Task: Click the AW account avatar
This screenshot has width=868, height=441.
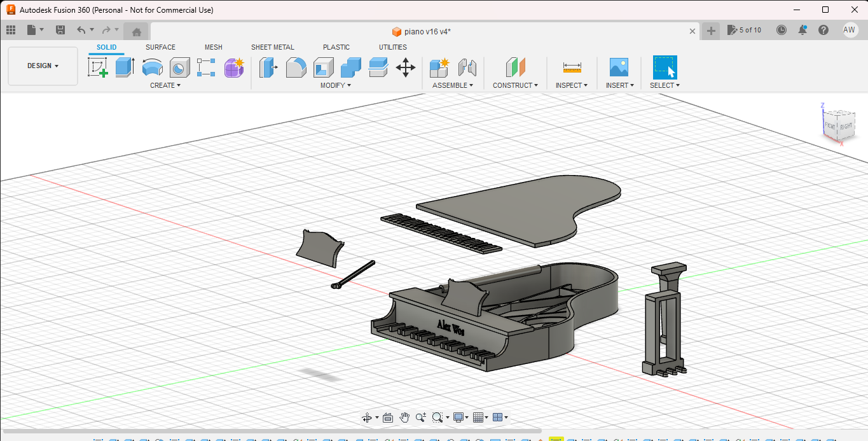Action: point(850,30)
